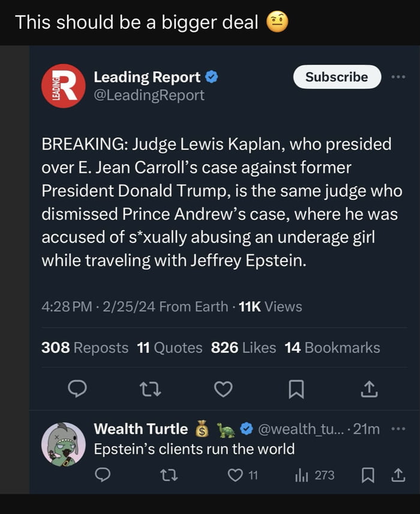View the 11 Quotes list
Image resolution: width=420 pixels, height=514 pixels.
pos(170,348)
